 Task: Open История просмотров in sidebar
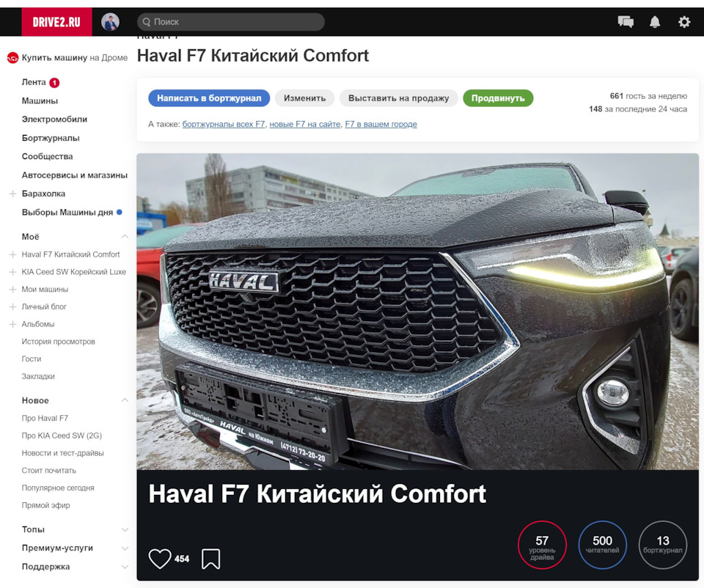59,342
